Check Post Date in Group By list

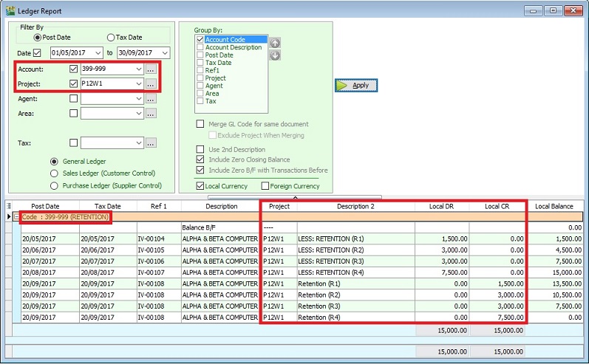coord(200,55)
